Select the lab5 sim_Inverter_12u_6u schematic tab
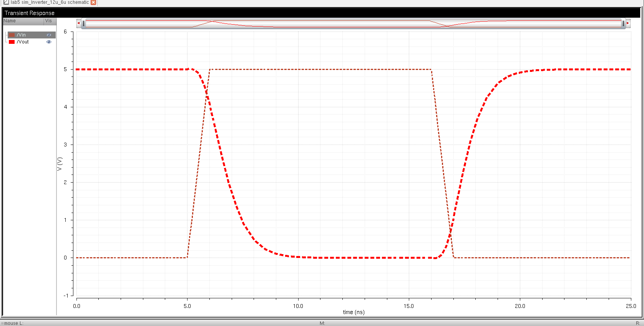This screenshot has height=326, width=644. (x=50, y=2)
